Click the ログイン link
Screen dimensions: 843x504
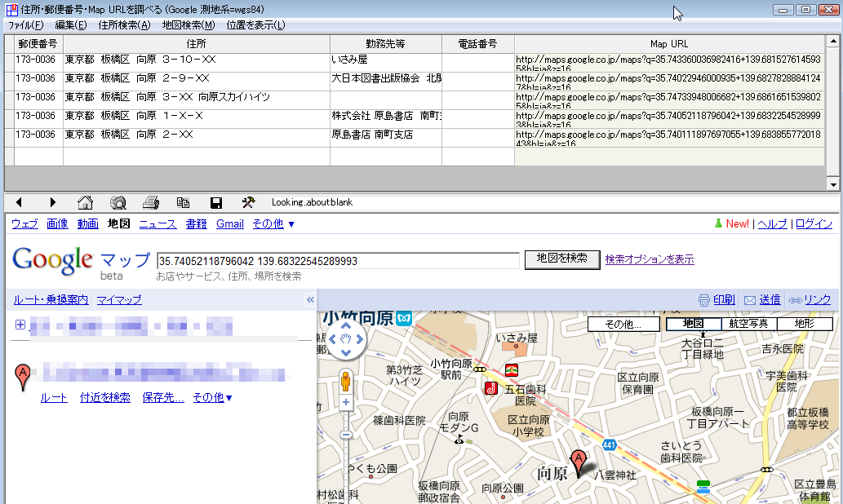point(814,224)
